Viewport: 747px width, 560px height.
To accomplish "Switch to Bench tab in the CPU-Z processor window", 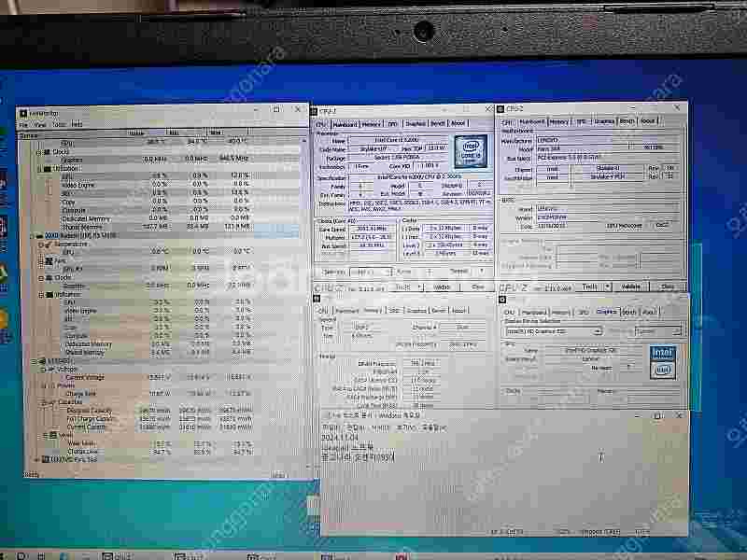I will (438, 123).
